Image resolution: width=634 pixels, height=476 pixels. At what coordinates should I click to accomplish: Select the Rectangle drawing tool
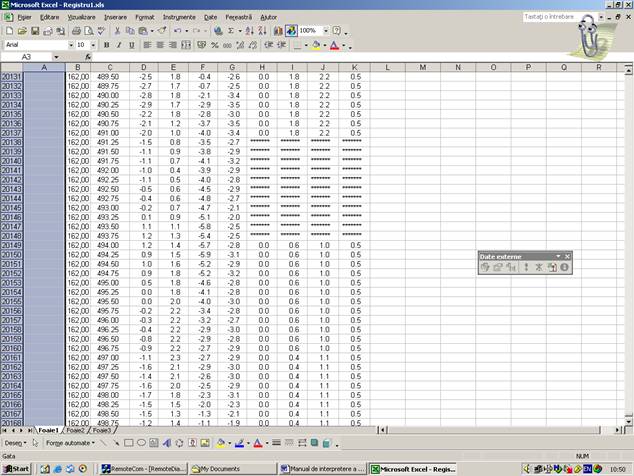(130, 442)
